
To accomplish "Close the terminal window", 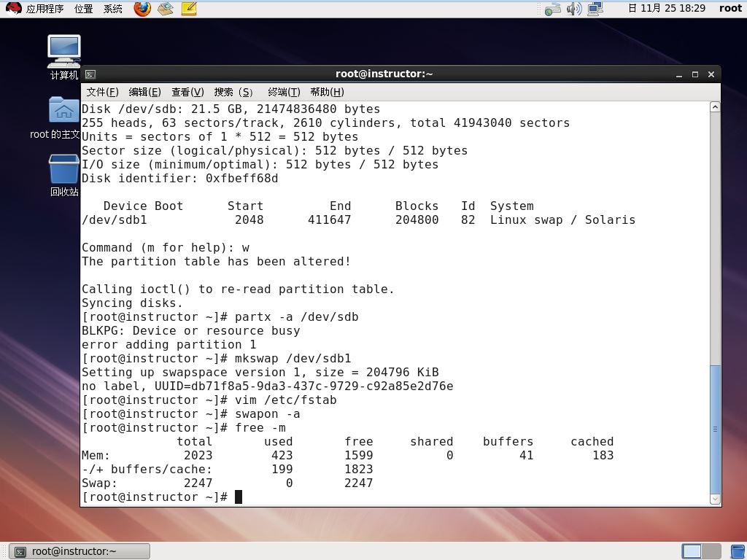I will (711, 74).
